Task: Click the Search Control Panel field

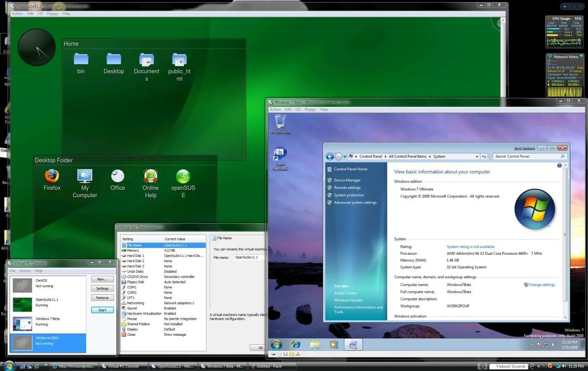Action: (x=530, y=157)
